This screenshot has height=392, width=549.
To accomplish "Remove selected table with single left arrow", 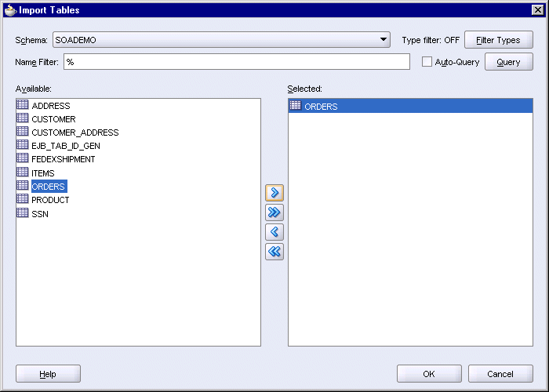I will point(274,232).
